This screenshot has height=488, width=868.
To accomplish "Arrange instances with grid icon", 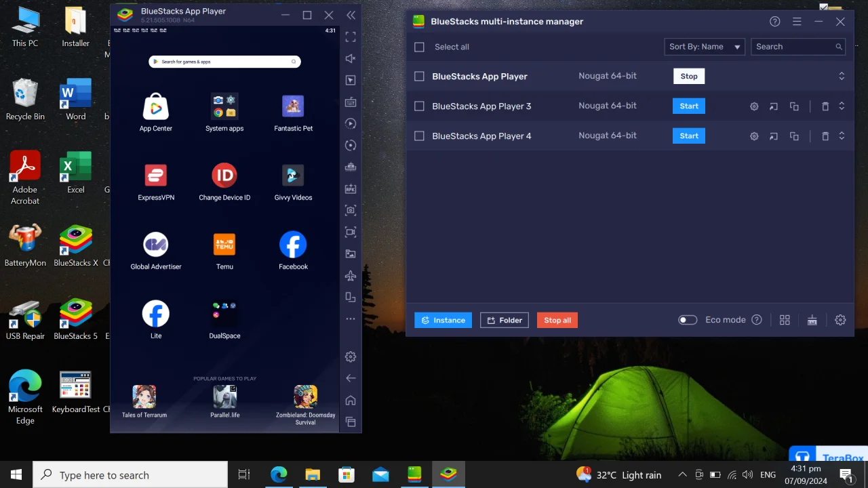I will tap(785, 320).
